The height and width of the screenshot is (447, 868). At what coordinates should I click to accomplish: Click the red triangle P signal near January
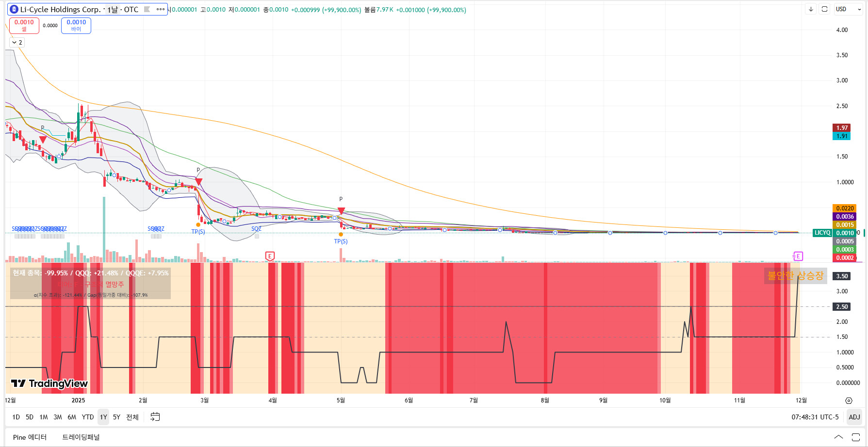[43, 140]
